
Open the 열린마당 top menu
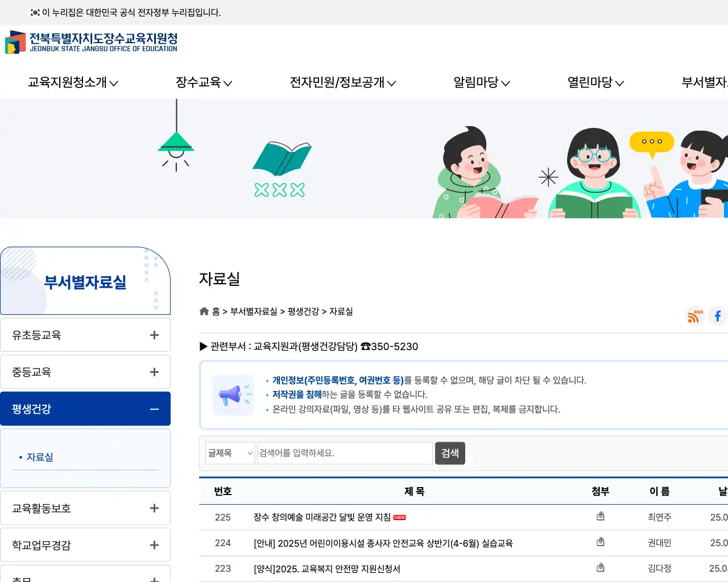coord(595,82)
